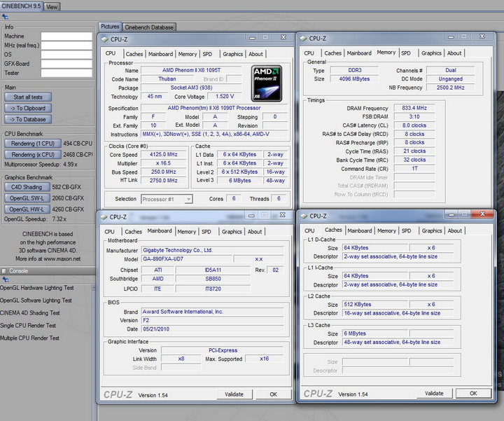Screen dimensions: 504x421
Task: Click the pin icon under the Console header
Action: (4, 279)
